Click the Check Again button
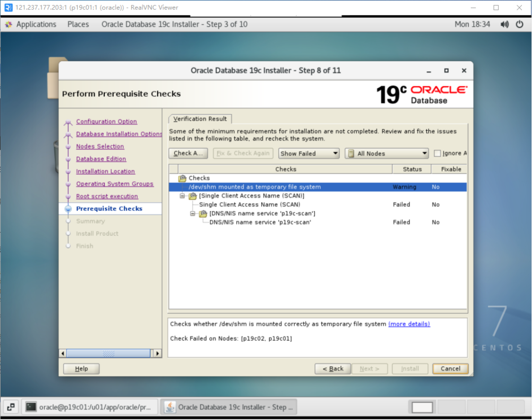This screenshot has width=532, height=420. pos(188,153)
